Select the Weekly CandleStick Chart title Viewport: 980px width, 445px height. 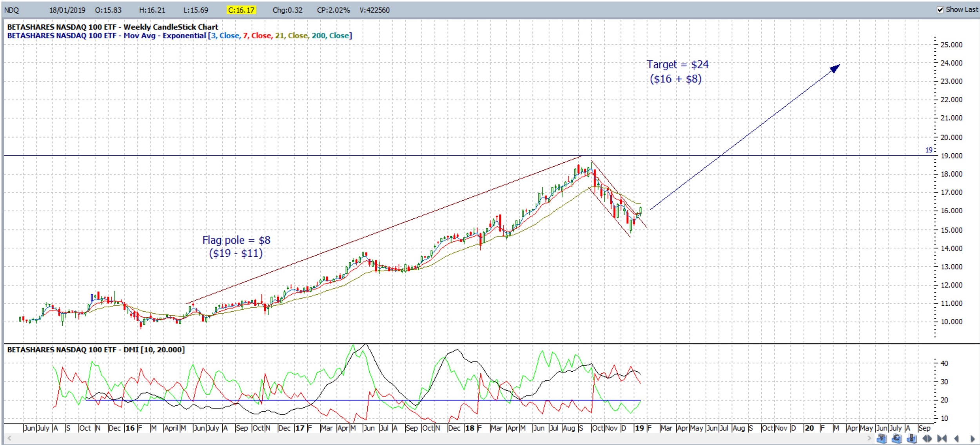pyautogui.click(x=171, y=27)
